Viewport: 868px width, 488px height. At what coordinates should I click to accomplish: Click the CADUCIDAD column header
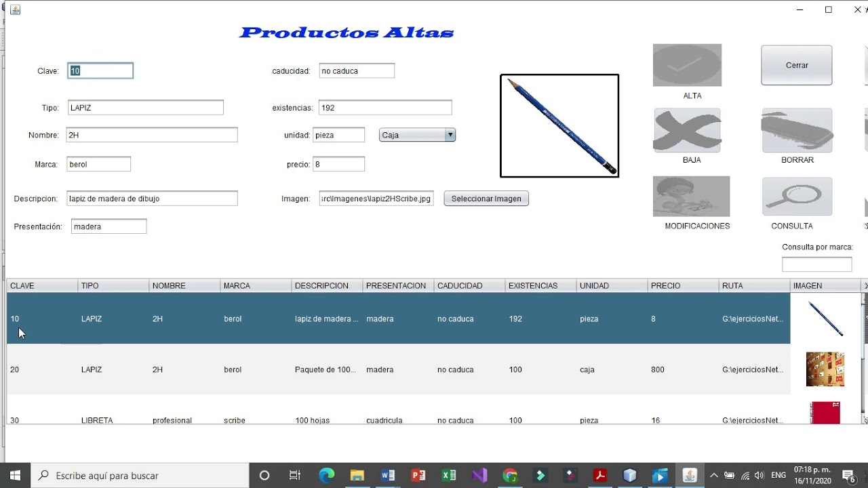tap(469, 286)
